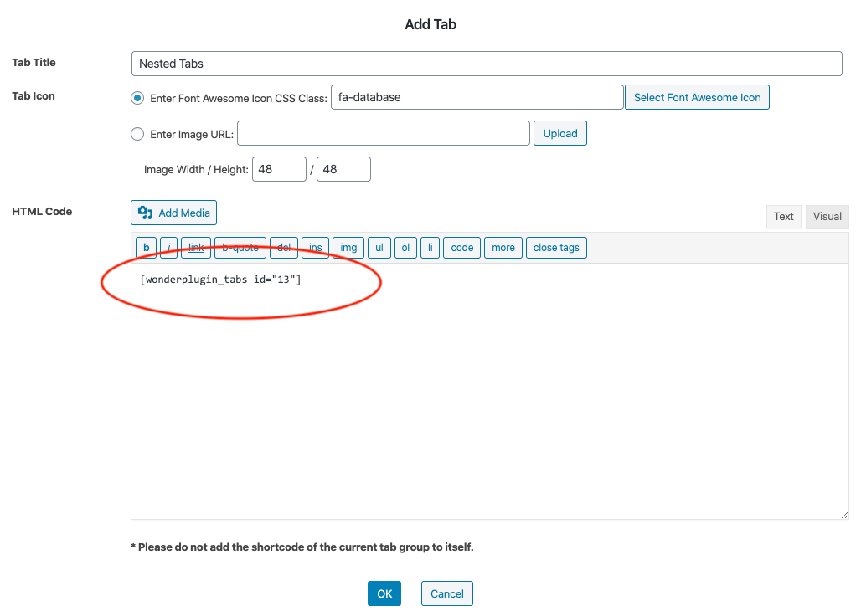Select the Font Awesome Icon CSS Class radio

click(x=138, y=98)
